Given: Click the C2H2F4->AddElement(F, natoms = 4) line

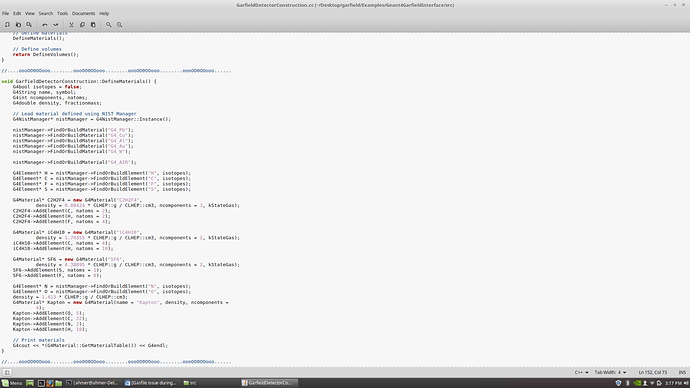Looking at the screenshot, I should [x=62, y=222].
